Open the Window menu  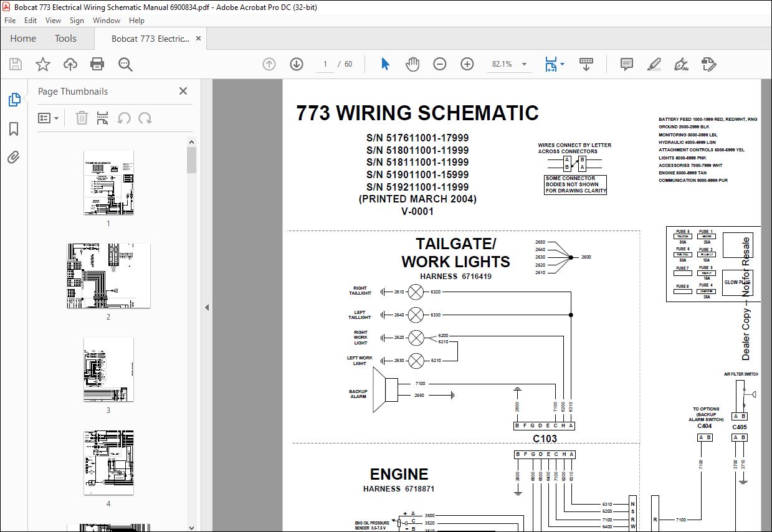pos(107,21)
